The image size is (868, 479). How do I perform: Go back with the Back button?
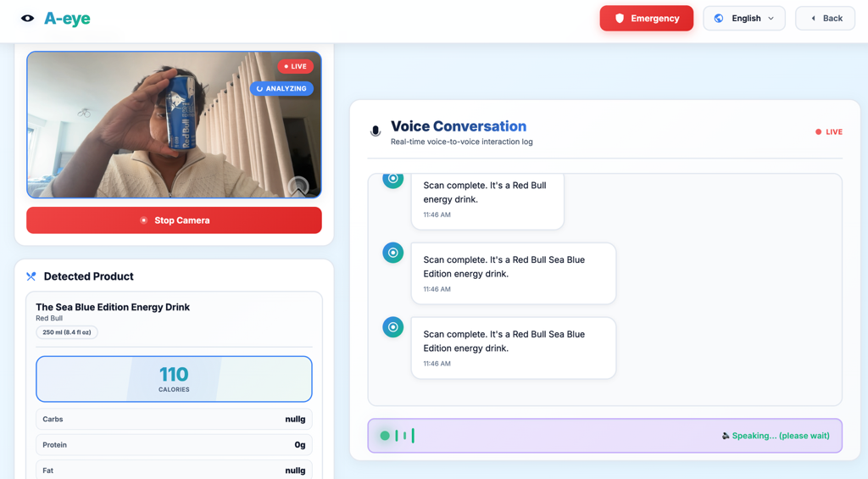(x=825, y=19)
